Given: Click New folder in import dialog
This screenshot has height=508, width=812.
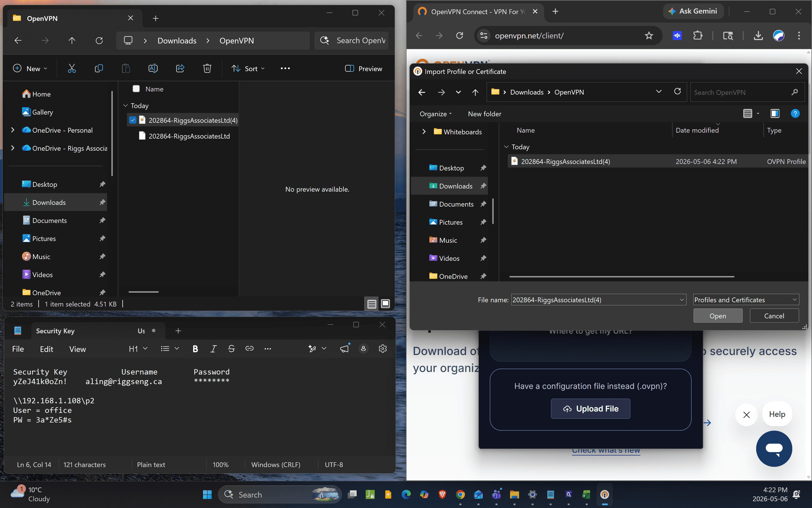Looking at the screenshot, I should (484, 114).
